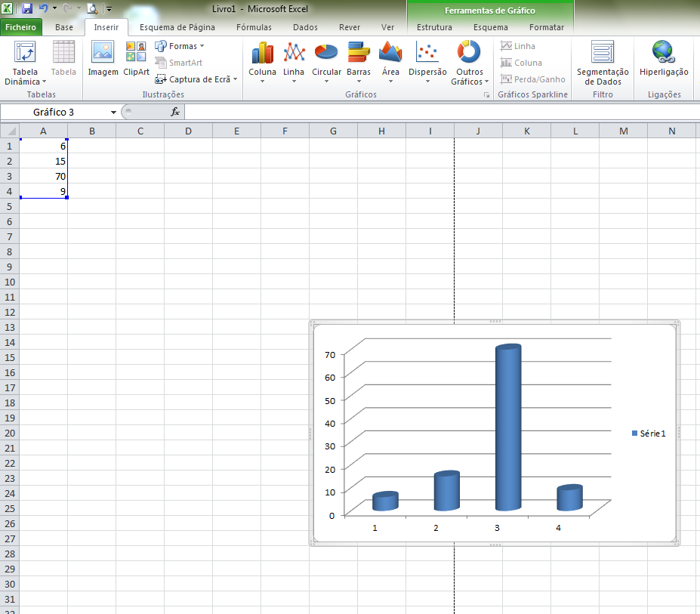Insert a Hiperligação
This screenshot has height=614, width=700.
coord(664,58)
